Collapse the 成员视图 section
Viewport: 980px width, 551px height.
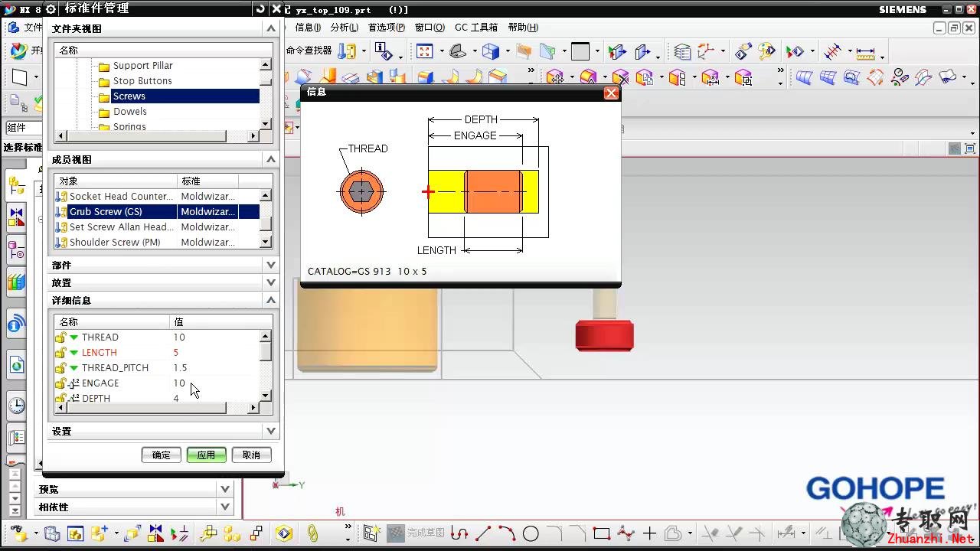coord(271,159)
